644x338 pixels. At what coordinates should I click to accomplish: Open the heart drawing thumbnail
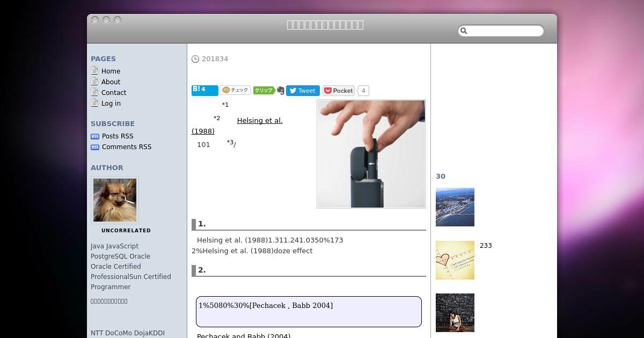tap(455, 260)
